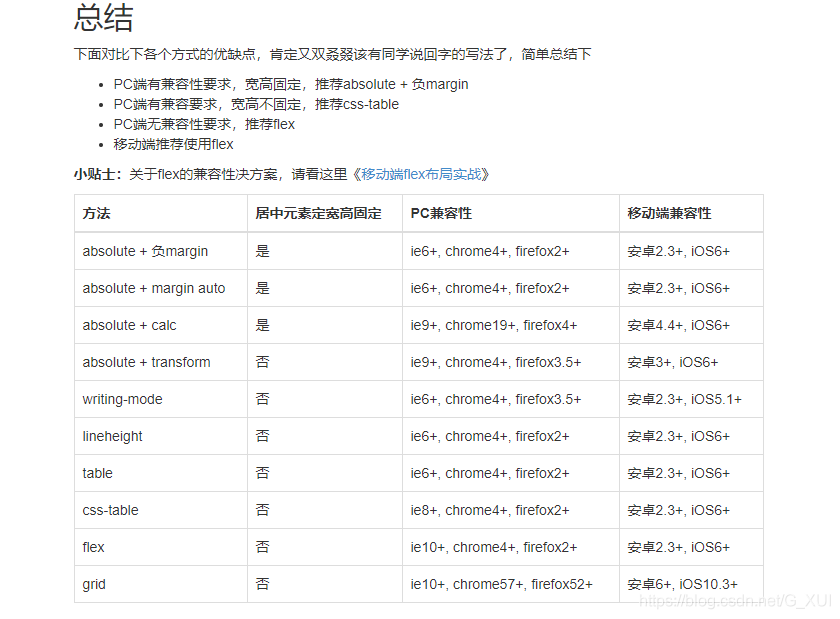Click the 小贴士 bold label
The width and height of the screenshot is (840, 619).
pos(97,174)
